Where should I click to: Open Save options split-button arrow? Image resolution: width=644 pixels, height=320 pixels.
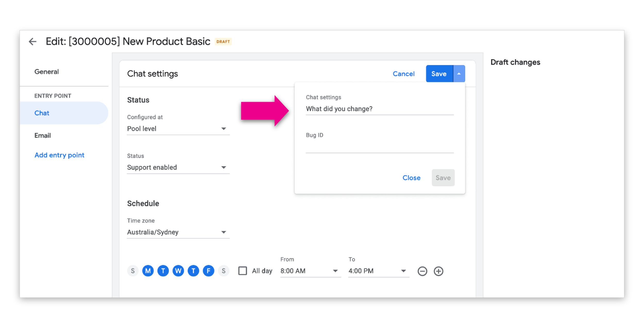coord(459,74)
